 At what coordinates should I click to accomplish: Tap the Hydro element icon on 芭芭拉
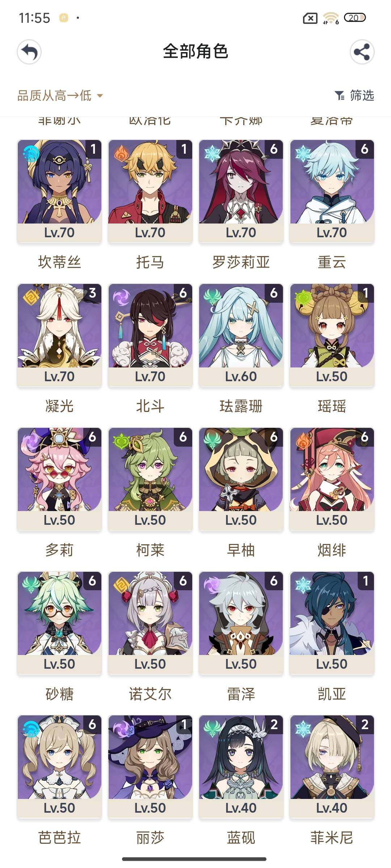31,729
